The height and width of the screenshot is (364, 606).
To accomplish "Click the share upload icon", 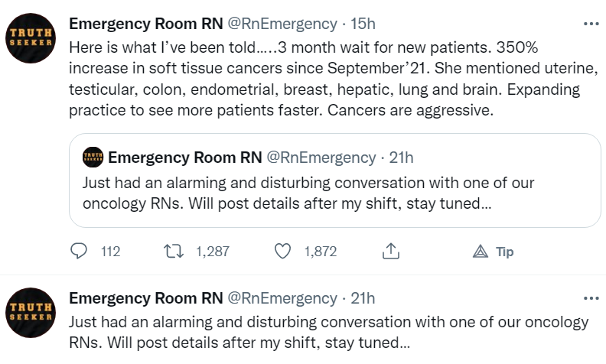I will point(391,251).
